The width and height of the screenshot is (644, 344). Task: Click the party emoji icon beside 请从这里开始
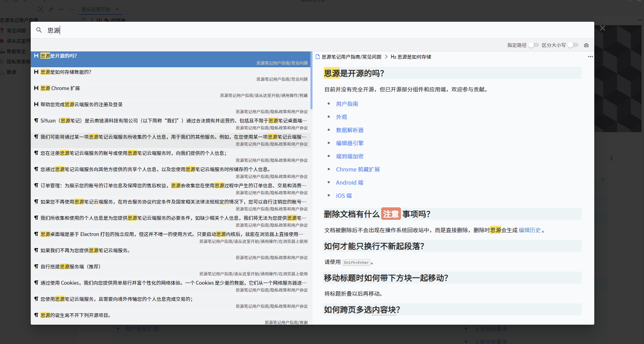(2, 41)
